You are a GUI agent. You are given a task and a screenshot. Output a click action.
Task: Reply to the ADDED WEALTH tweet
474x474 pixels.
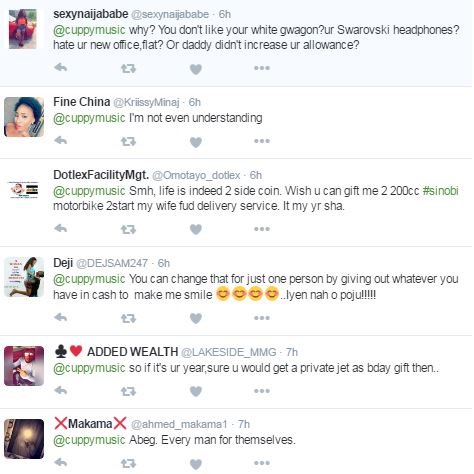(61, 390)
